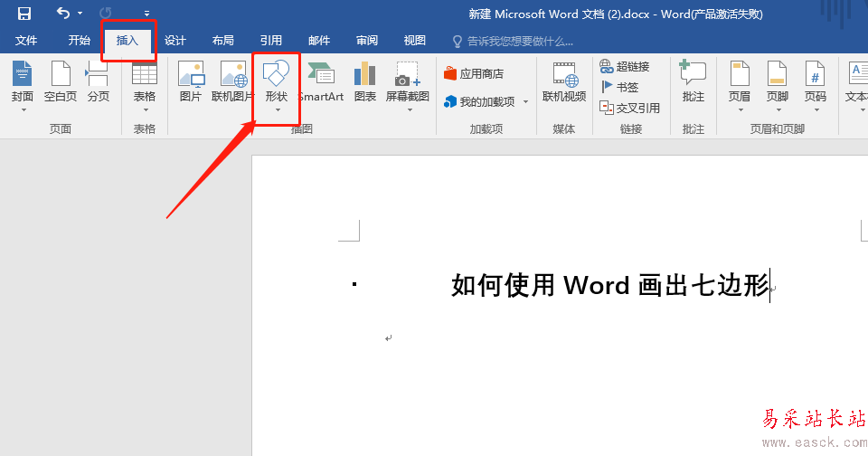This screenshot has height=456, width=868.
Task: Open the 布局 (Layout) tab
Action: click(223, 41)
